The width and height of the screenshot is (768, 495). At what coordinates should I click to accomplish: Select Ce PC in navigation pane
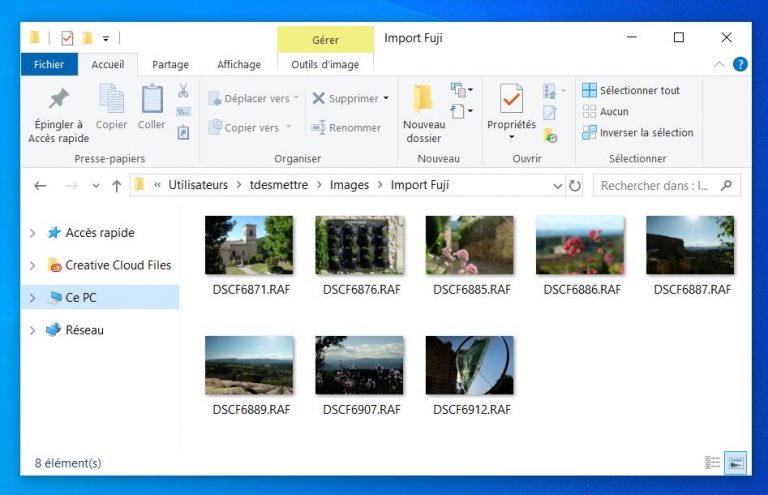[x=100, y=297]
